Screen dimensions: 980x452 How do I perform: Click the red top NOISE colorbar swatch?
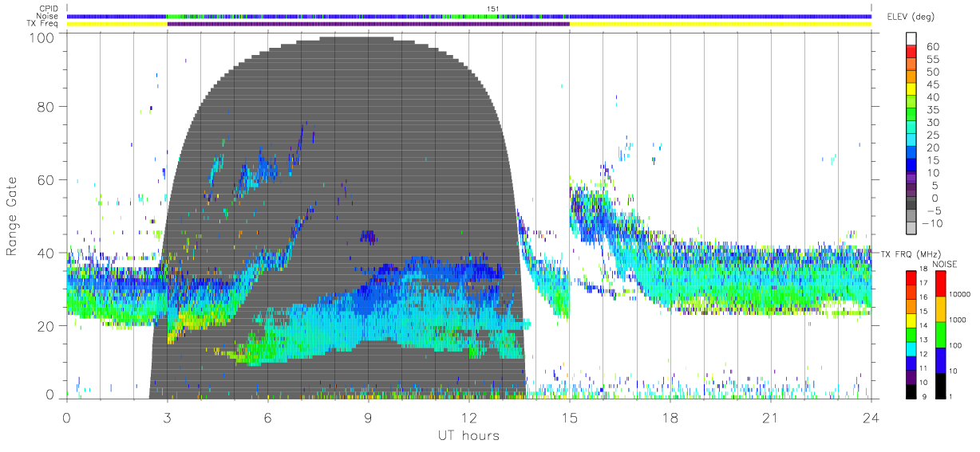pos(941,284)
